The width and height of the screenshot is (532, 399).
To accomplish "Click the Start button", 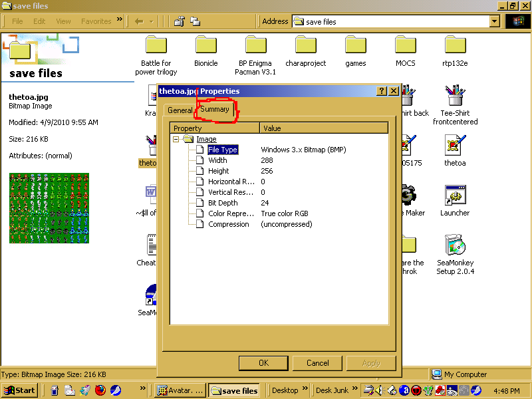I will click(x=19, y=390).
